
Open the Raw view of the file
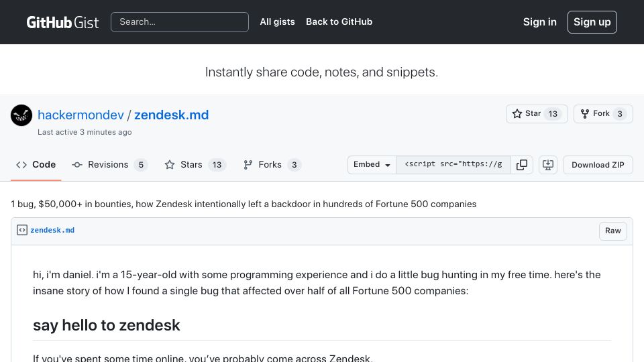612,231
